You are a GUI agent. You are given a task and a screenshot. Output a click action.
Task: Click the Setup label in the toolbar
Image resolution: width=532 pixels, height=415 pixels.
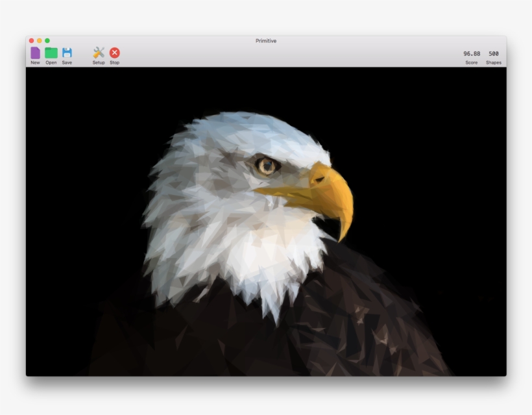click(98, 62)
